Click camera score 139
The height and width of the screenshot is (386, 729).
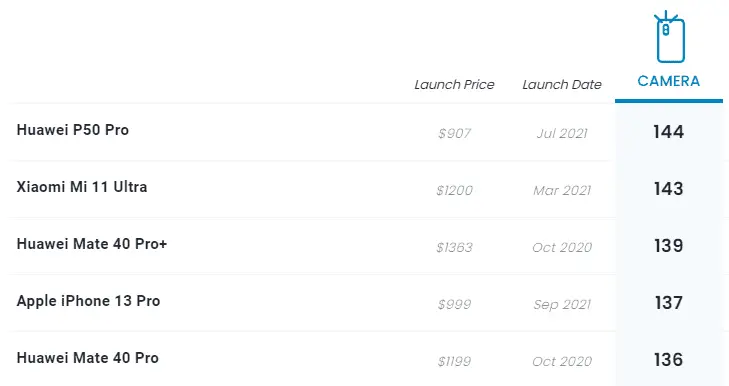(668, 246)
